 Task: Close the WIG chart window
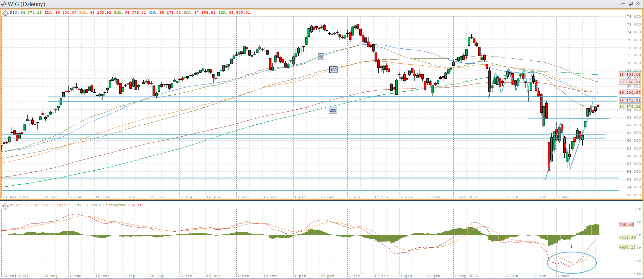click(638, 4)
